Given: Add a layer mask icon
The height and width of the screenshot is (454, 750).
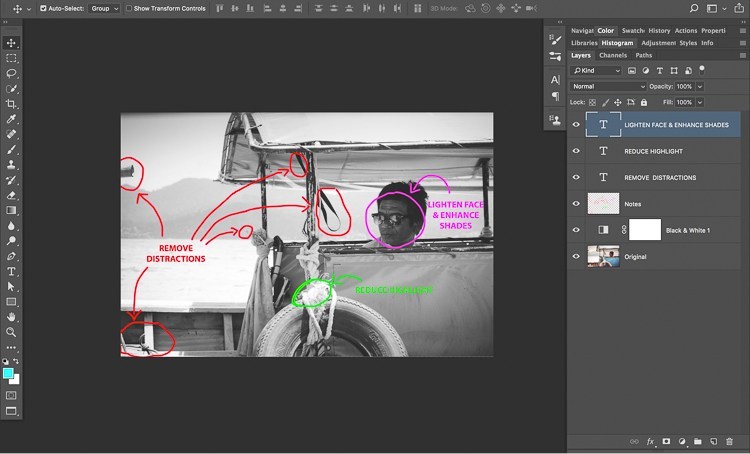Looking at the screenshot, I should (x=666, y=442).
